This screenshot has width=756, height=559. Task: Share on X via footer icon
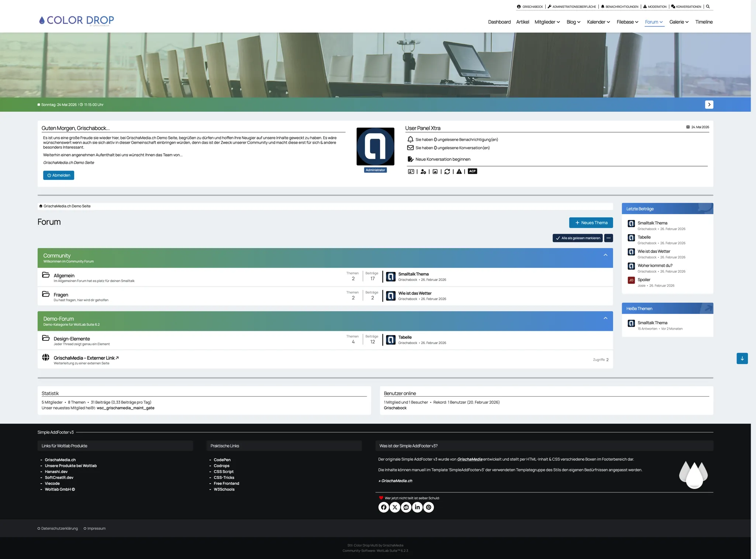[x=395, y=507]
